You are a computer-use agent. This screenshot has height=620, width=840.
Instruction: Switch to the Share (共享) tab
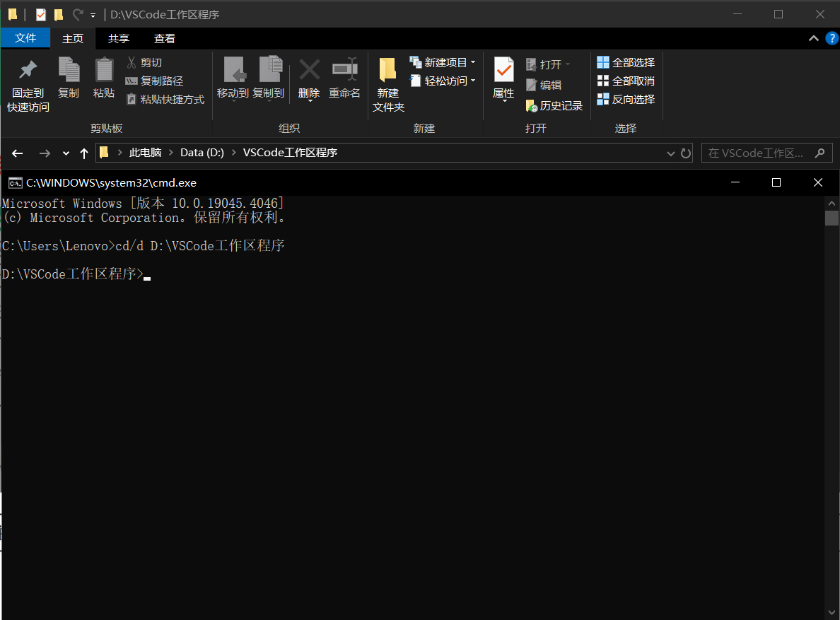(x=118, y=39)
